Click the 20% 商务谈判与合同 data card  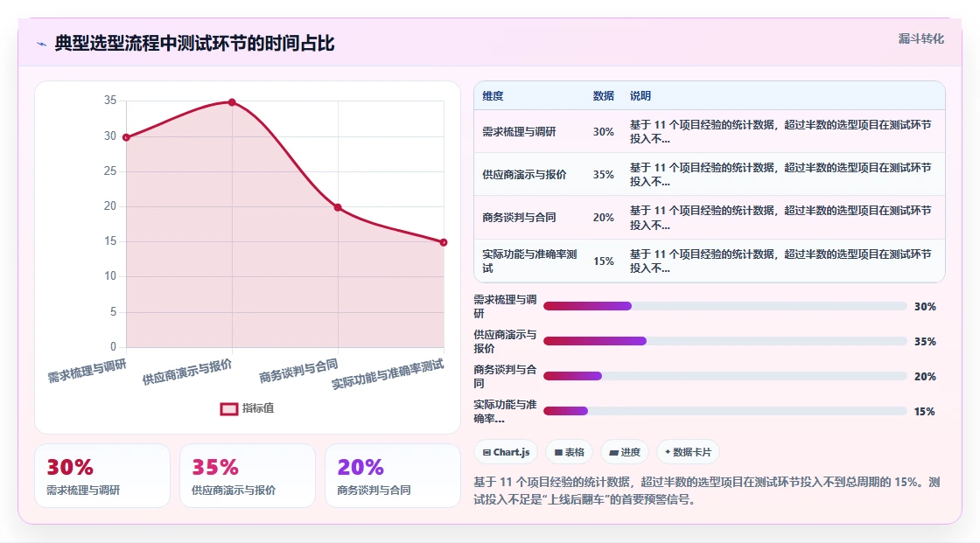click(x=393, y=477)
